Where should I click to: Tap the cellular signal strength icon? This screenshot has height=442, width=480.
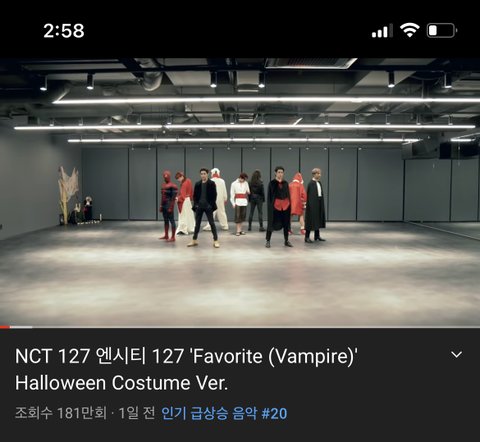(382, 31)
